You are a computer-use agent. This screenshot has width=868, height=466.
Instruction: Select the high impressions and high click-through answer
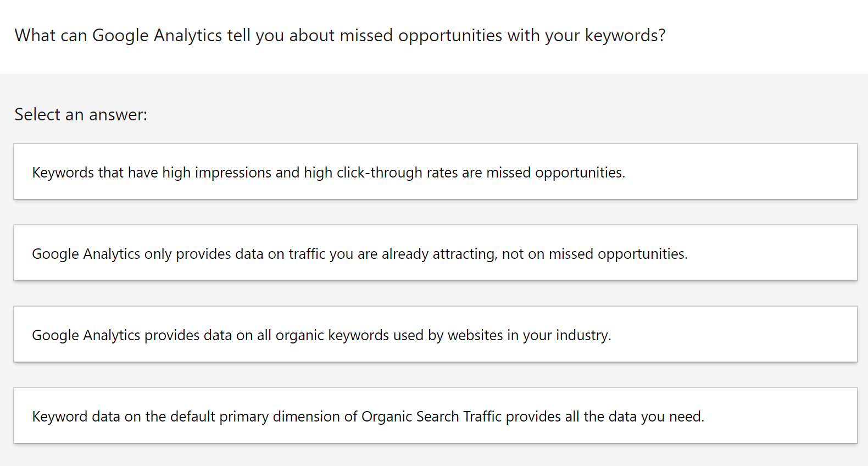329,173
